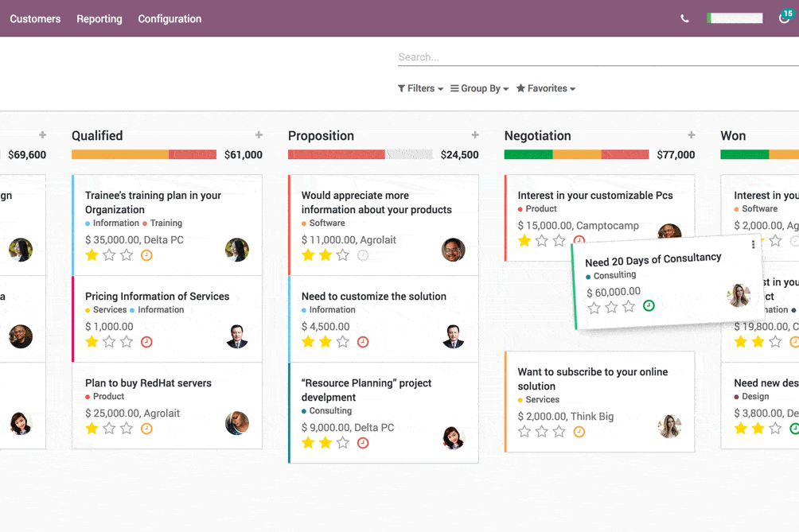This screenshot has width=799, height=532.
Task: Star the Want to subscribe to your online solution opportunity
Action: point(524,431)
